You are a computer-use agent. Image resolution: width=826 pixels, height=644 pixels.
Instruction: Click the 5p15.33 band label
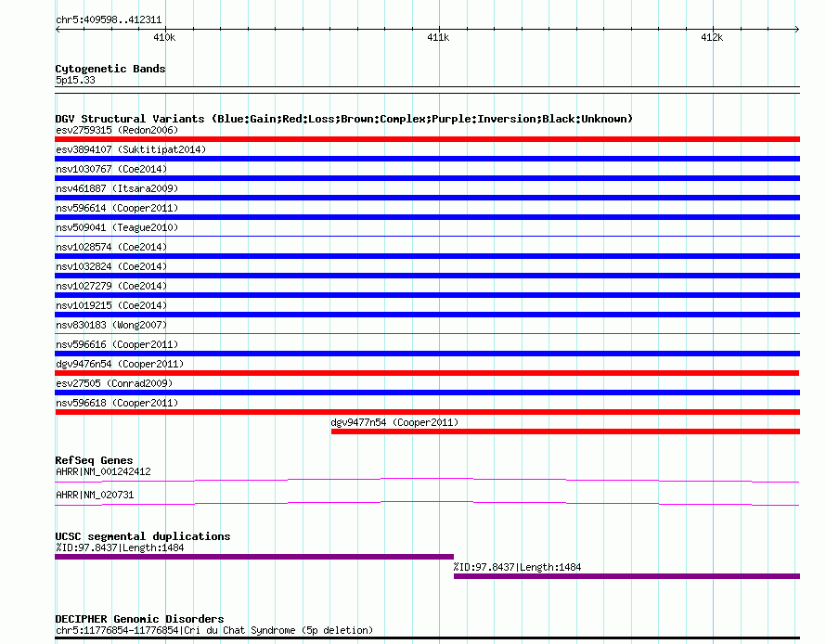click(x=75, y=80)
